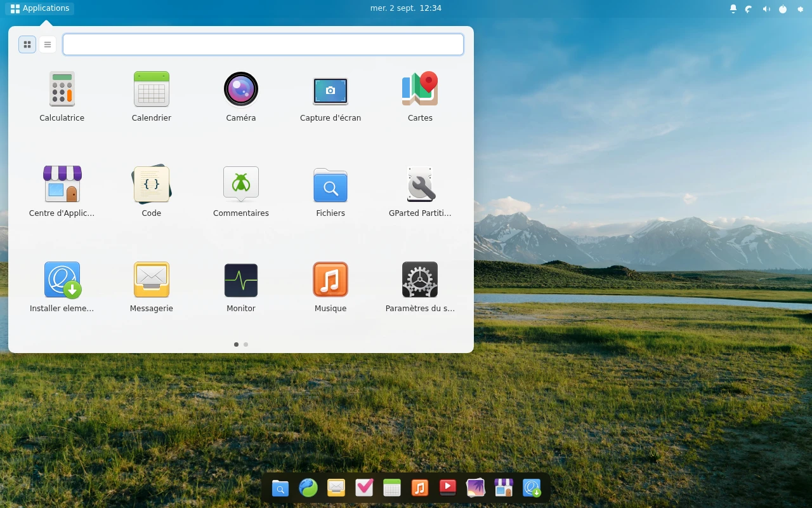Switch launcher to grid view
This screenshot has height=508, width=812.
pos(27,44)
